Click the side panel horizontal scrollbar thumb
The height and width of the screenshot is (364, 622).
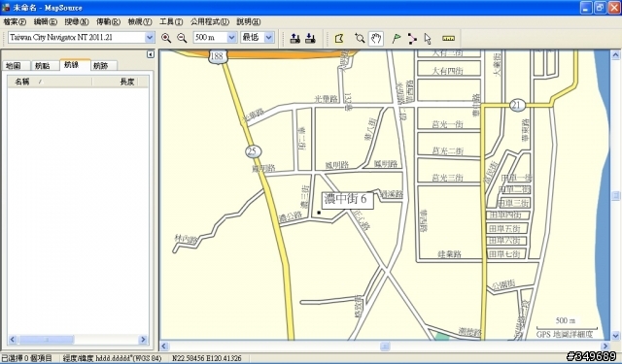(47, 340)
